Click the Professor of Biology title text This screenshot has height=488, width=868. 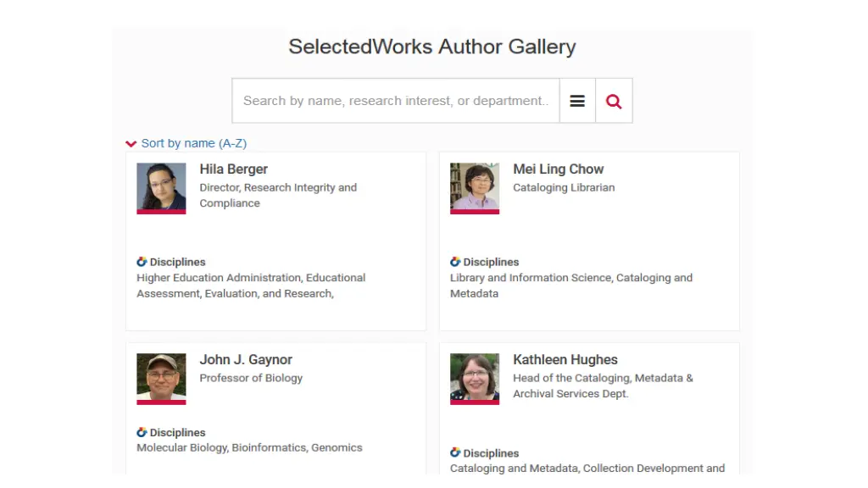(x=251, y=378)
